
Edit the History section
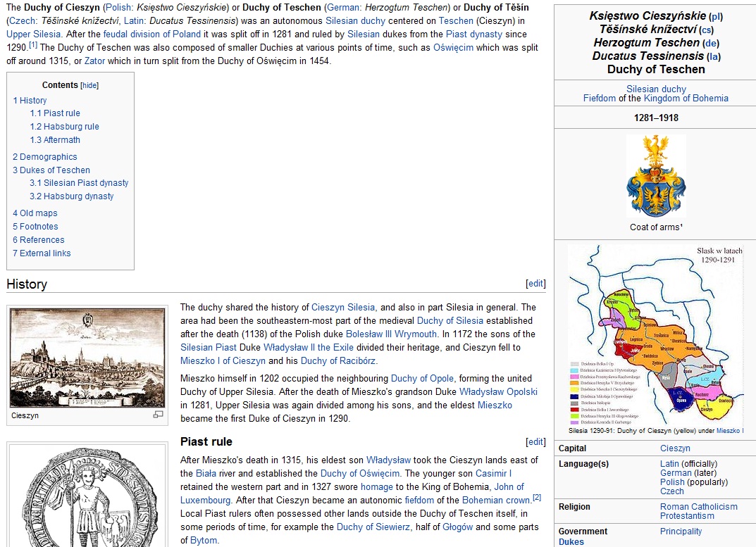click(x=535, y=284)
